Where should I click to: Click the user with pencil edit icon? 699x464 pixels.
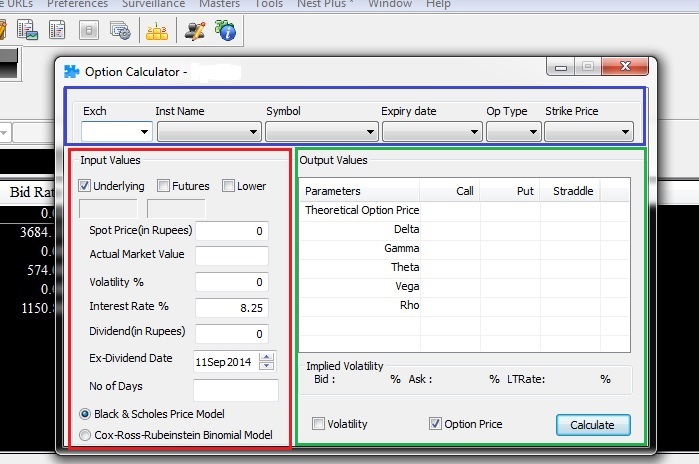pyautogui.click(x=195, y=30)
